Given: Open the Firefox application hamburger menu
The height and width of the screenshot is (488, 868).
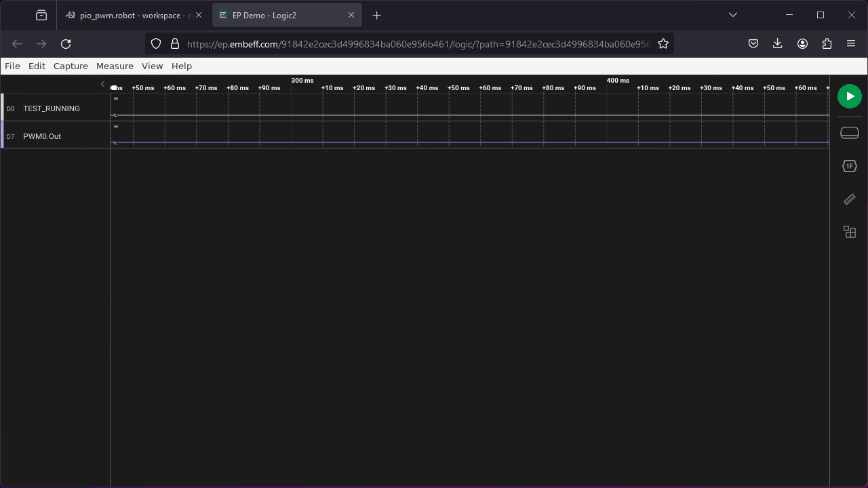Looking at the screenshot, I should tap(851, 43).
